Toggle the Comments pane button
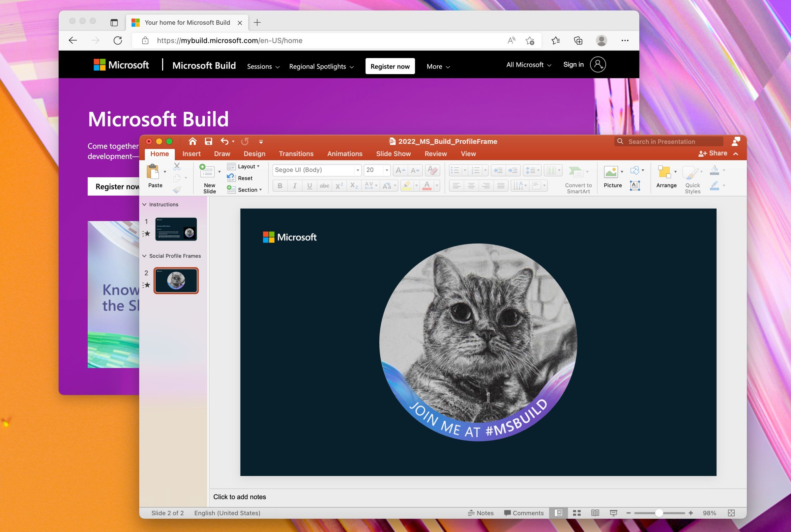791x532 pixels. click(524, 513)
